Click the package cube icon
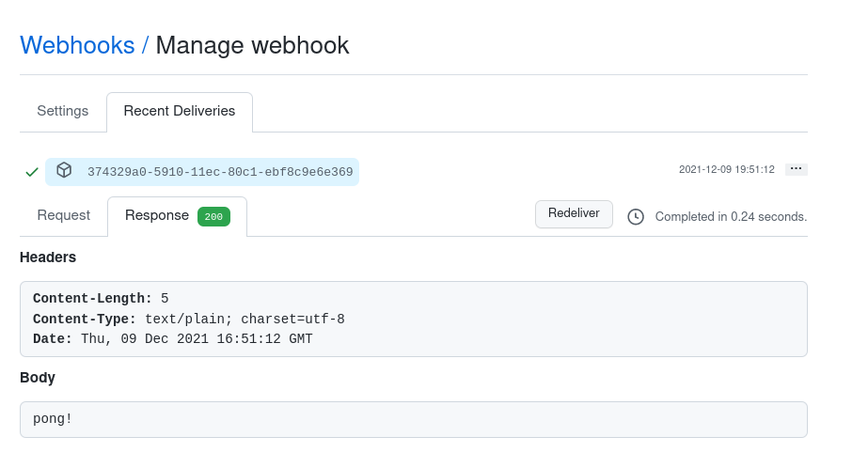Viewport: 868px width, 468px height. point(64,170)
